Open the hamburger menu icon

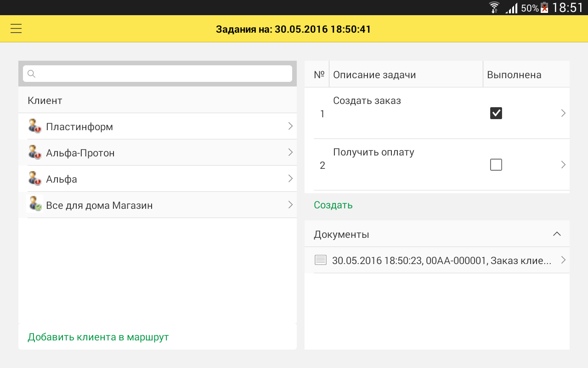pos(16,29)
